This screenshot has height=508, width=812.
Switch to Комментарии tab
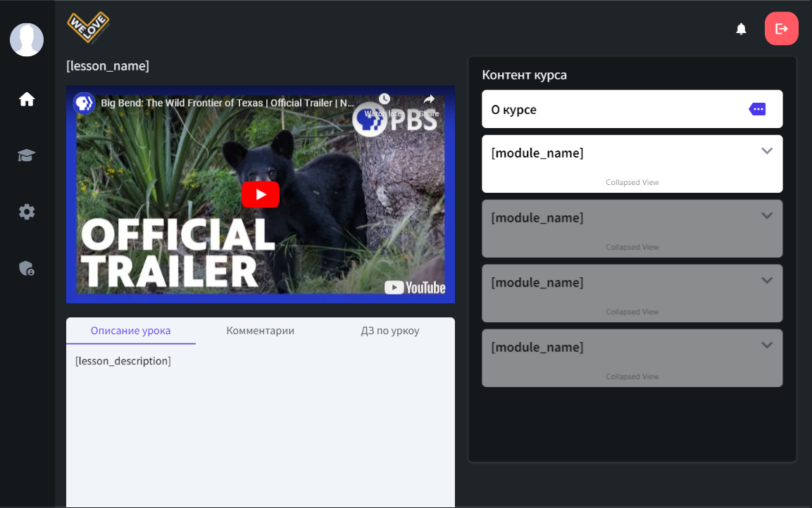coord(261,331)
